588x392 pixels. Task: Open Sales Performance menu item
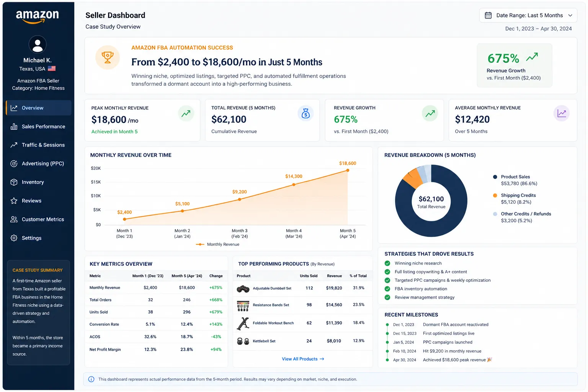(39, 126)
